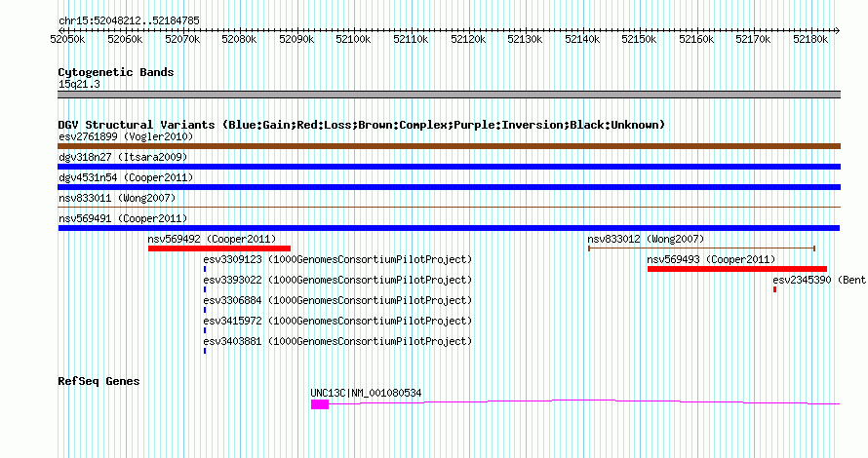
Task: Open the dgv4531n54 (Cooper2011) label
Action: coord(126,177)
